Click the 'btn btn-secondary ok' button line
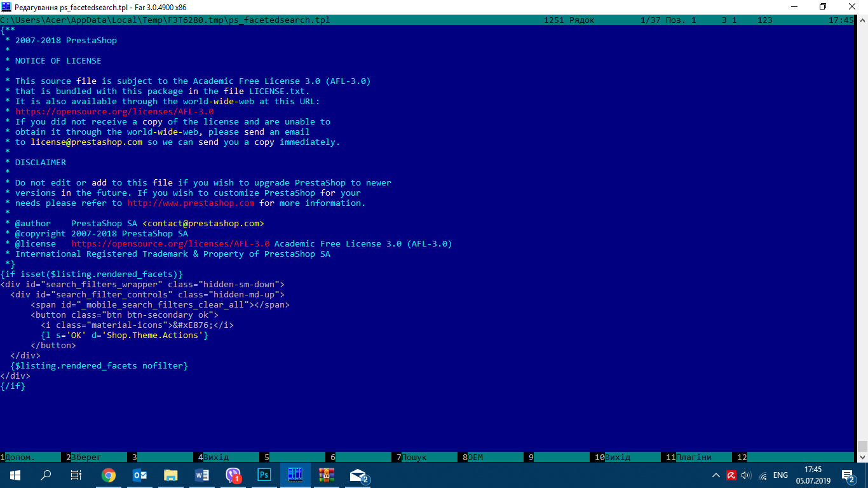 125,315
